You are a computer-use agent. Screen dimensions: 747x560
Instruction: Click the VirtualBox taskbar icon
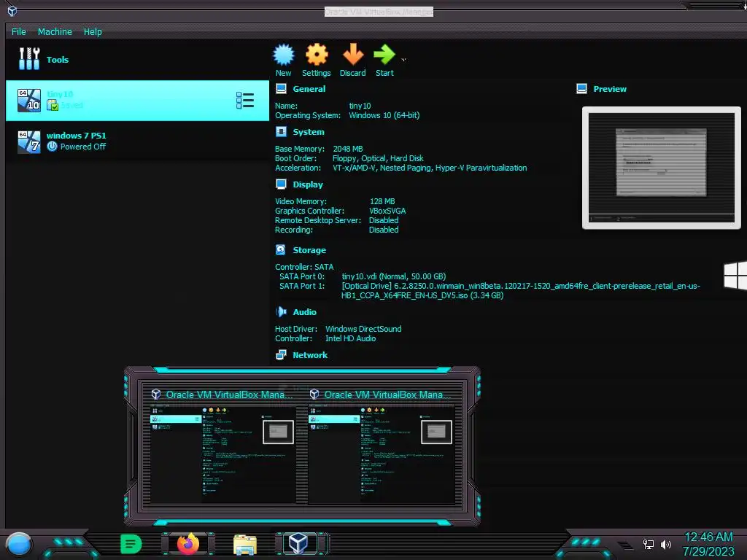point(298,543)
